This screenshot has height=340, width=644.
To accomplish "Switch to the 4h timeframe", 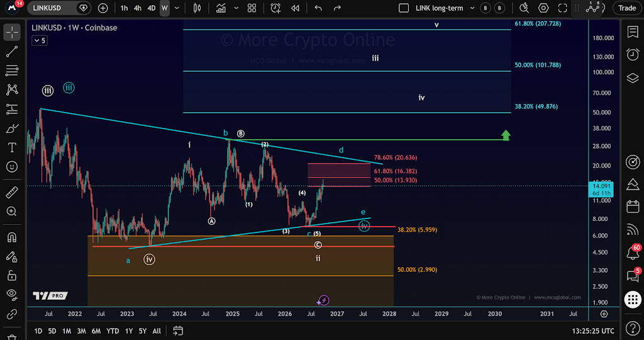I will pyautogui.click(x=138, y=8).
